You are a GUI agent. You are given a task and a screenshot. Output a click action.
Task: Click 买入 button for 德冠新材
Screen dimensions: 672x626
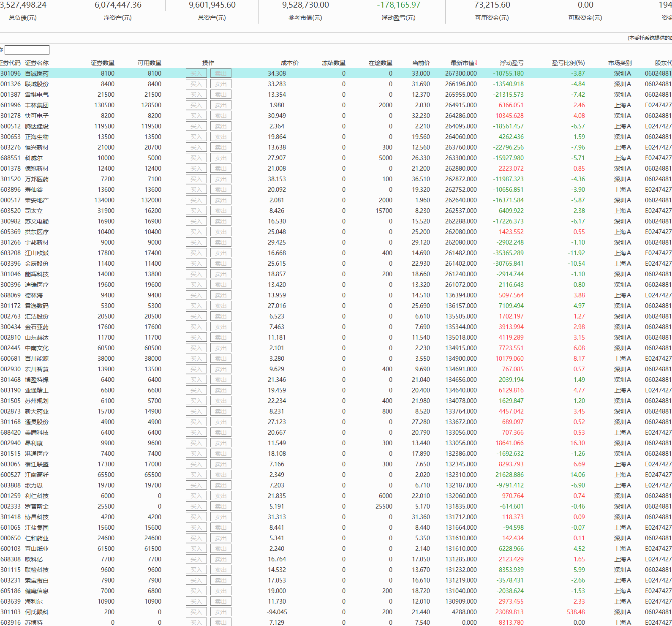[x=196, y=169]
